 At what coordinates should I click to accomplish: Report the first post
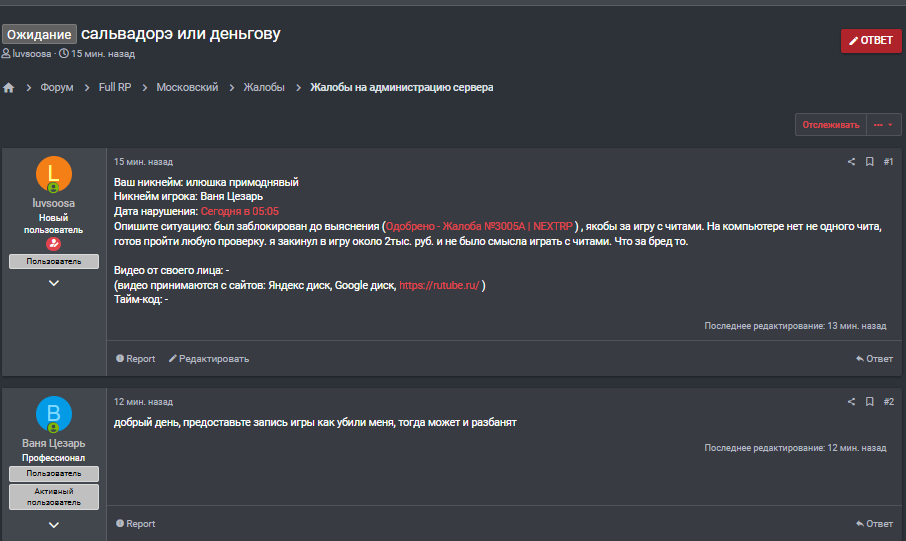pyautogui.click(x=135, y=358)
